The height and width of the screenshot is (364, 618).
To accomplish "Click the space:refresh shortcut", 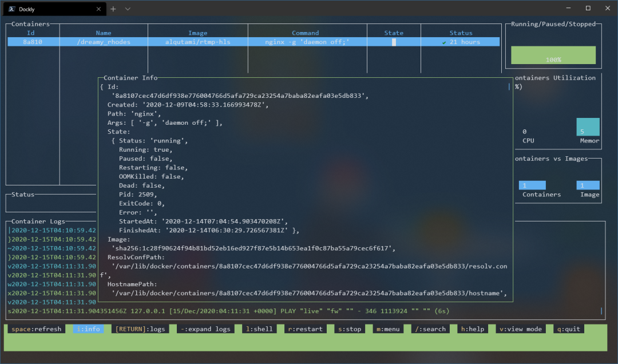I will 36,329.
